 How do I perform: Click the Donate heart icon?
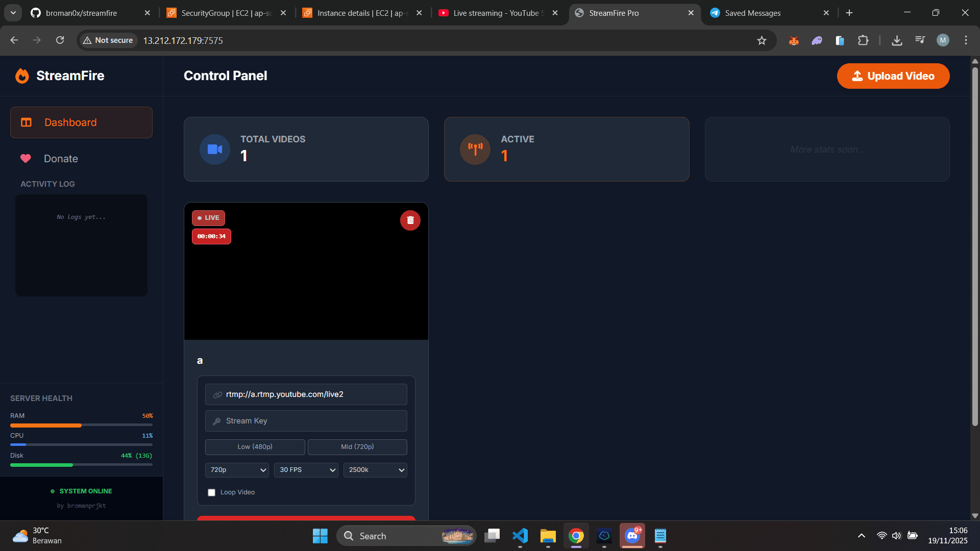(26, 158)
